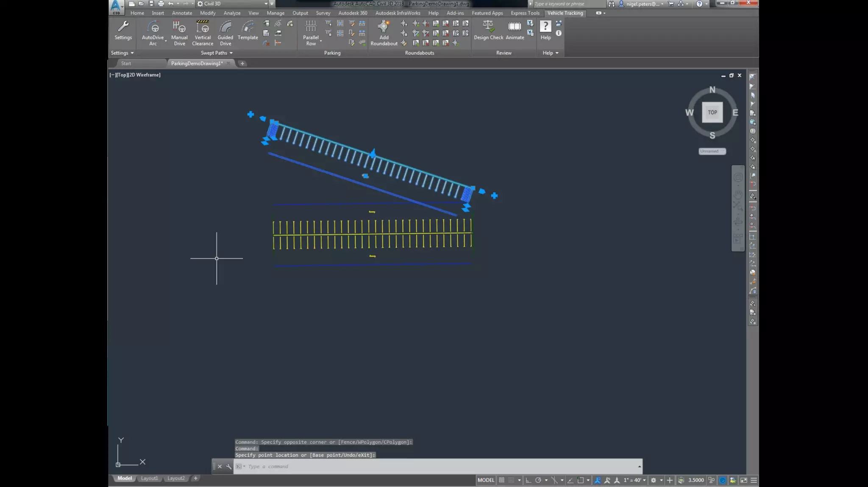Toggle isometric drafting in status bar
Viewport: 868px width, 487px height.
[554, 480]
